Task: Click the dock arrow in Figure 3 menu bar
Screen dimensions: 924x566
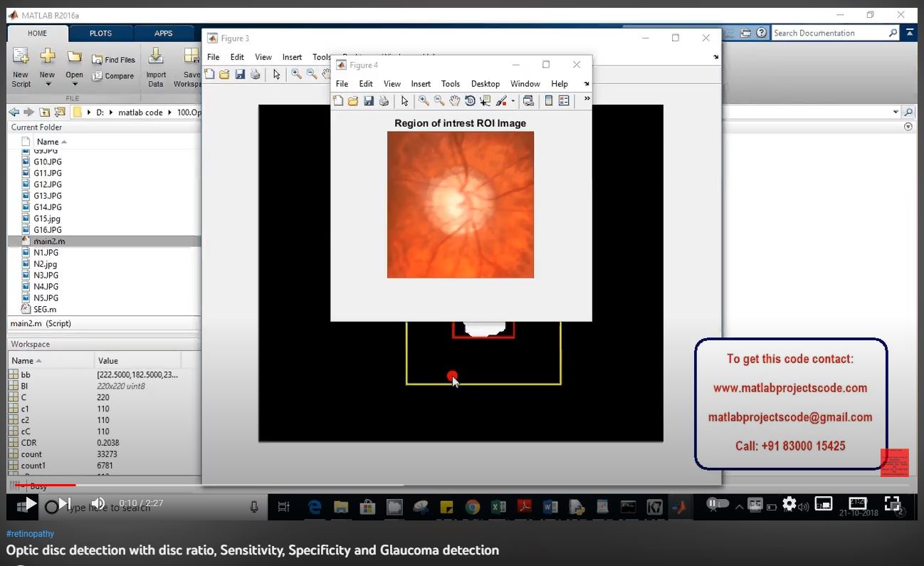Action: point(715,57)
